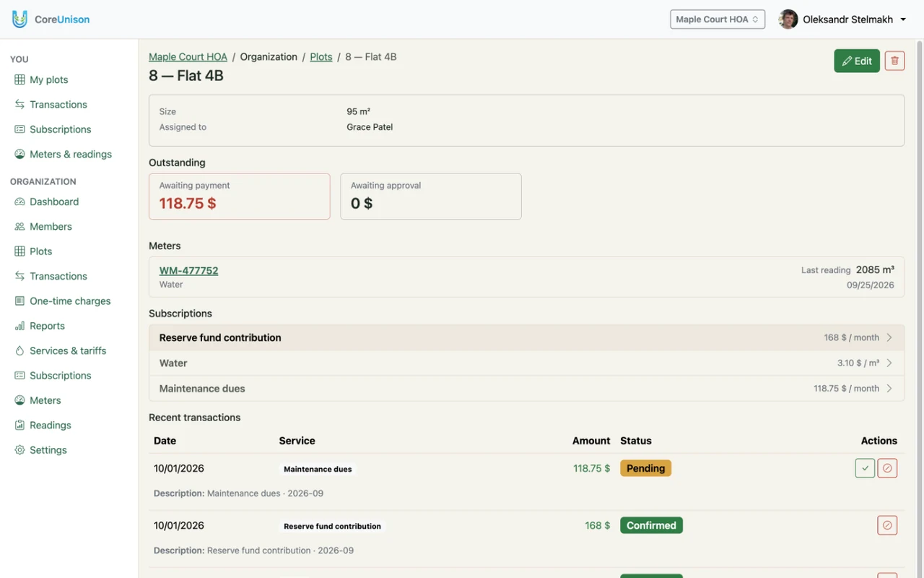Click the Meters & readings gauge icon
Screen dimensions: 924x578
(19, 155)
